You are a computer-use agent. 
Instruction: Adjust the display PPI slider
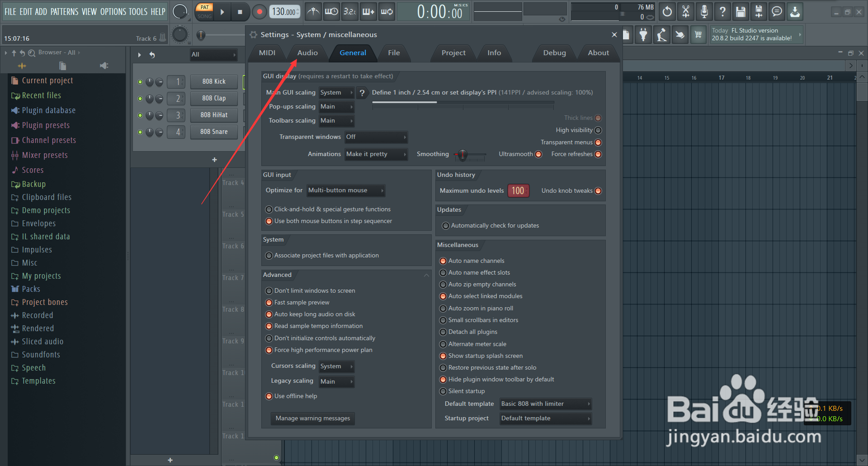click(x=463, y=104)
